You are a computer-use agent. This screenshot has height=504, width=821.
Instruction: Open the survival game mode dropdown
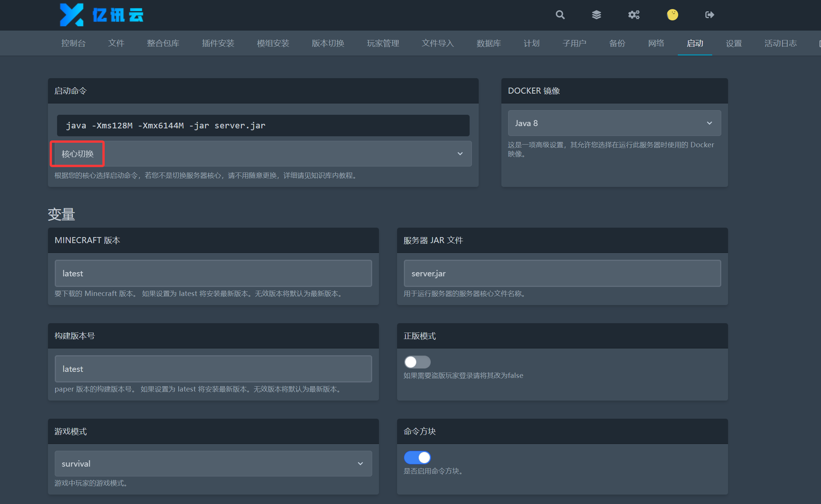click(x=213, y=464)
